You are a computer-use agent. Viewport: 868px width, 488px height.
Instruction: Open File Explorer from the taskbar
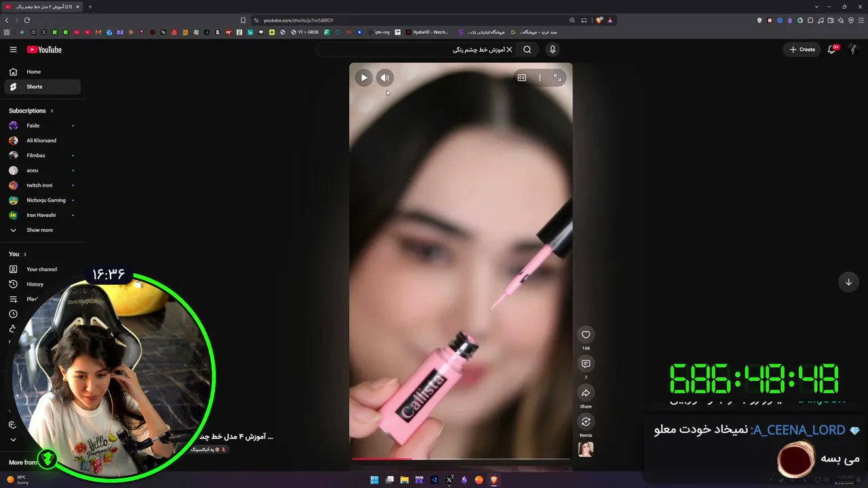click(404, 480)
